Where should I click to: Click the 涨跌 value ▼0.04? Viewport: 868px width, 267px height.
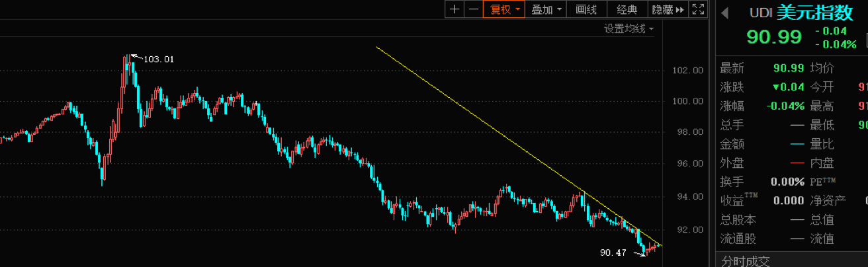788,87
